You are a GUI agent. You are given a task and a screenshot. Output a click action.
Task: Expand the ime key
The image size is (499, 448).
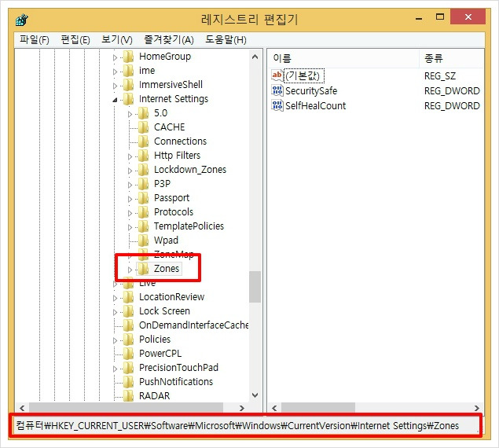pos(115,72)
